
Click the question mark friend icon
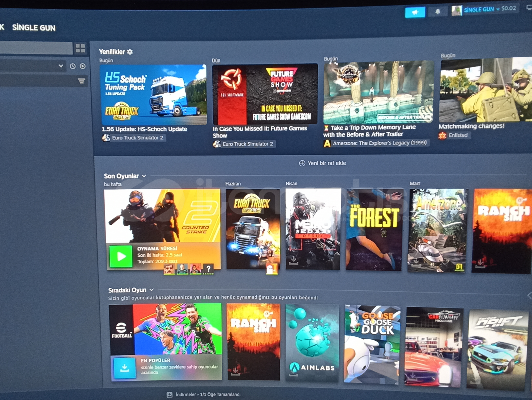tap(208, 269)
